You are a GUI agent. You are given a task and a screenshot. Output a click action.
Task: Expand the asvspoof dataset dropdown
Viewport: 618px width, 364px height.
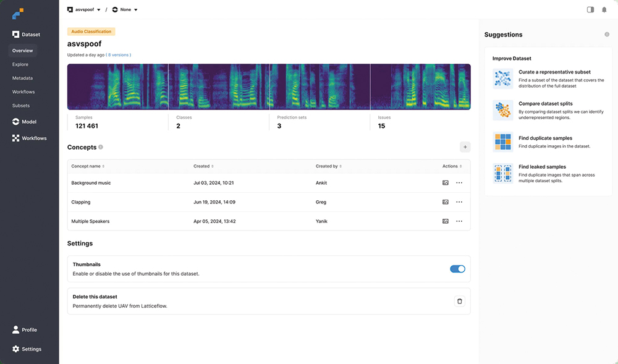pos(84,9)
